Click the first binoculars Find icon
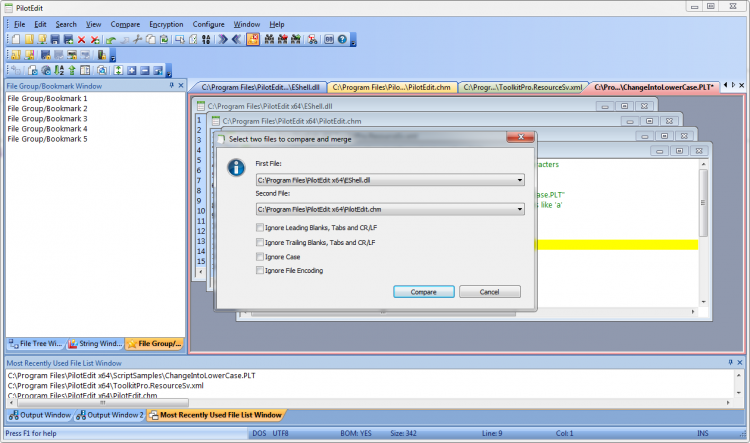Image resolution: width=750 pixels, height=443 pixels. (x=269, y=39)
